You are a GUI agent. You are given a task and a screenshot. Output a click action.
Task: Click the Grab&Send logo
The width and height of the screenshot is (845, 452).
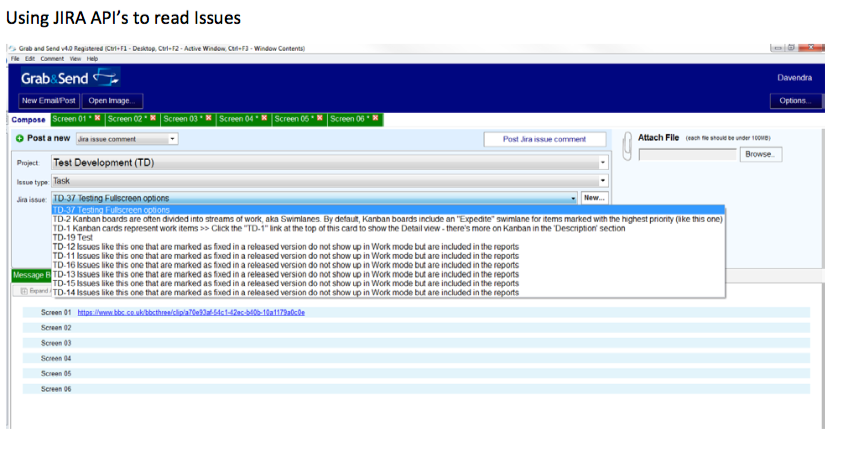[x=70, y=78]
